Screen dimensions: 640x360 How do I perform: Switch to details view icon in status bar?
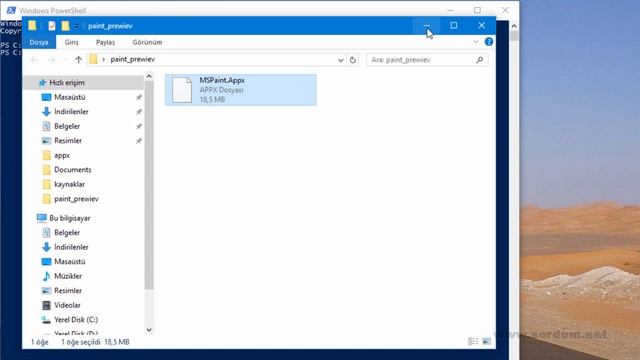tap(473, 341)
